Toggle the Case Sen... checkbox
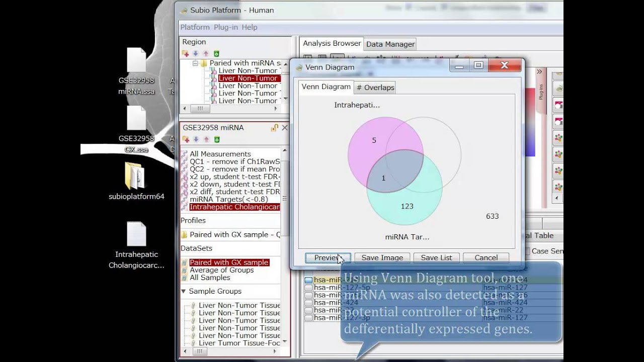The image size is (644, 362). [527, 251]
